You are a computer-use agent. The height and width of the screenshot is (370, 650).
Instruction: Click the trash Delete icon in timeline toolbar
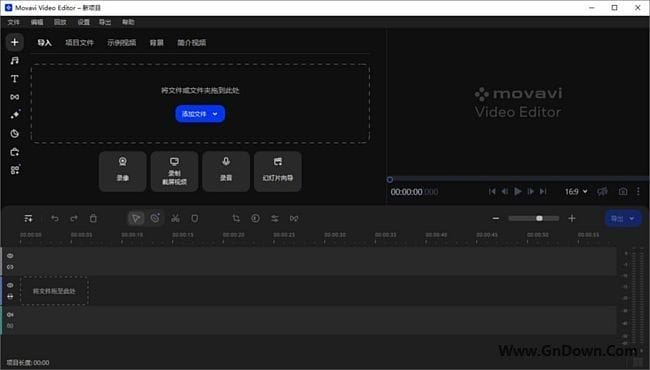pos(93,218)
